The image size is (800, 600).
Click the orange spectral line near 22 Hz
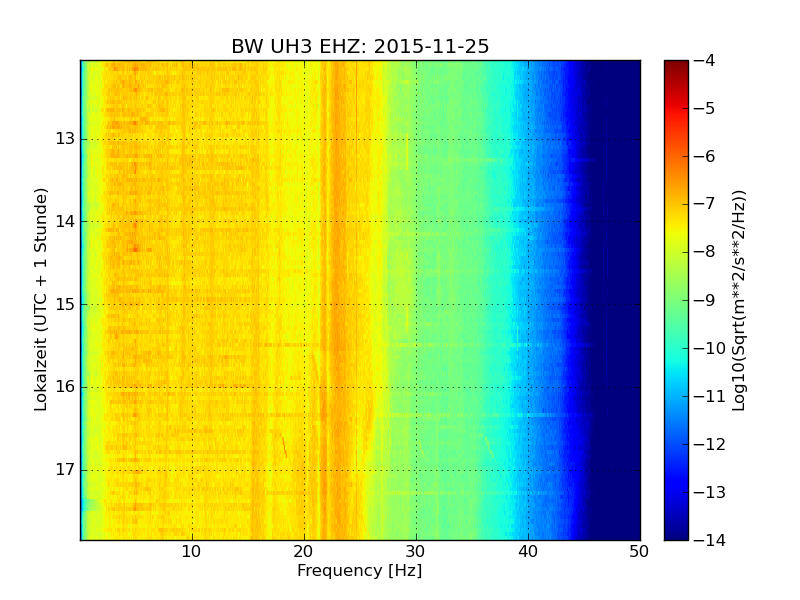point(323,300)
